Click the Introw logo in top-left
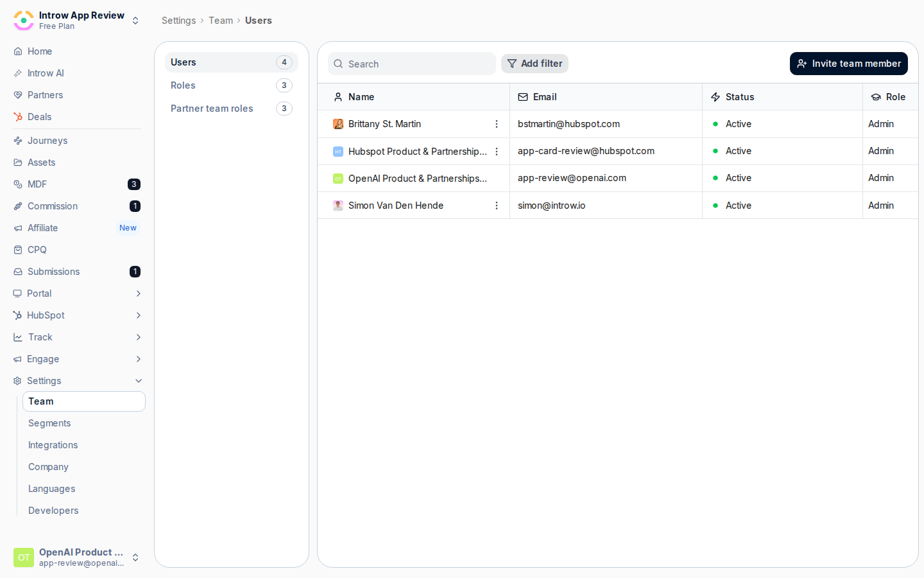 click(x=24, y=21)
